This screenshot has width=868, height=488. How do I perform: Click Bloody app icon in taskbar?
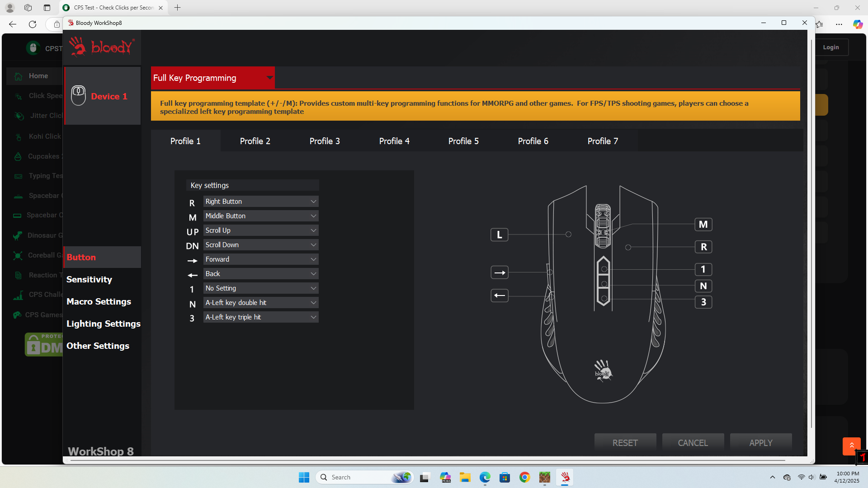coord(565,477)
